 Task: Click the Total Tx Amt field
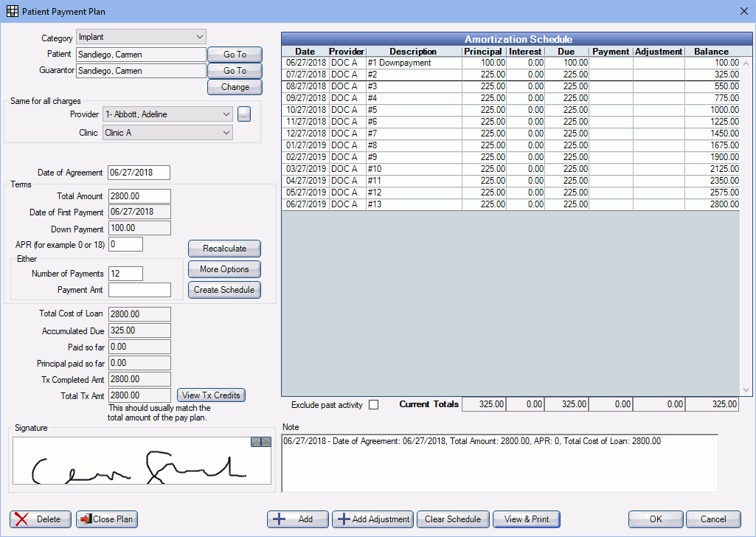(x=139, y=395)
